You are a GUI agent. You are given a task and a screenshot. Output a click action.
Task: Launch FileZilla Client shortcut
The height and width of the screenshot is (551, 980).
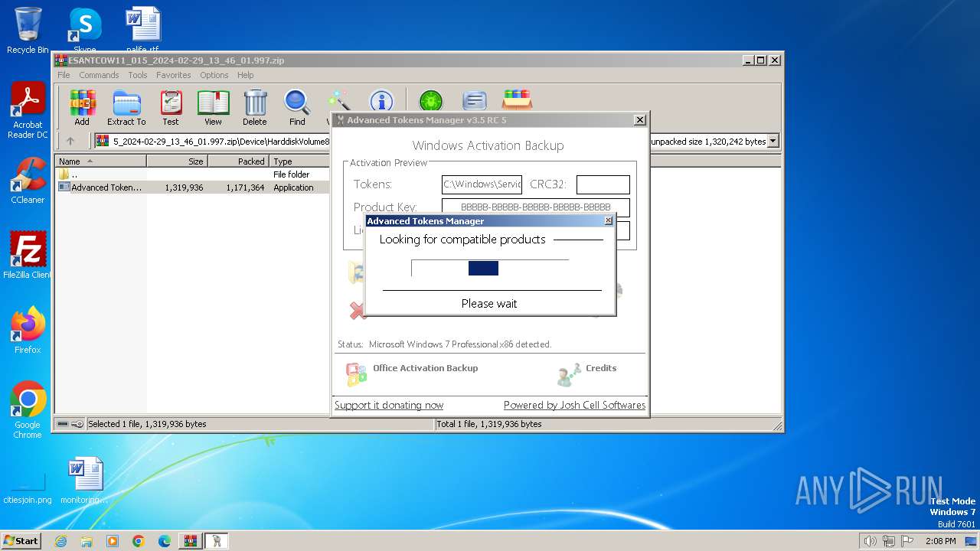28,255
